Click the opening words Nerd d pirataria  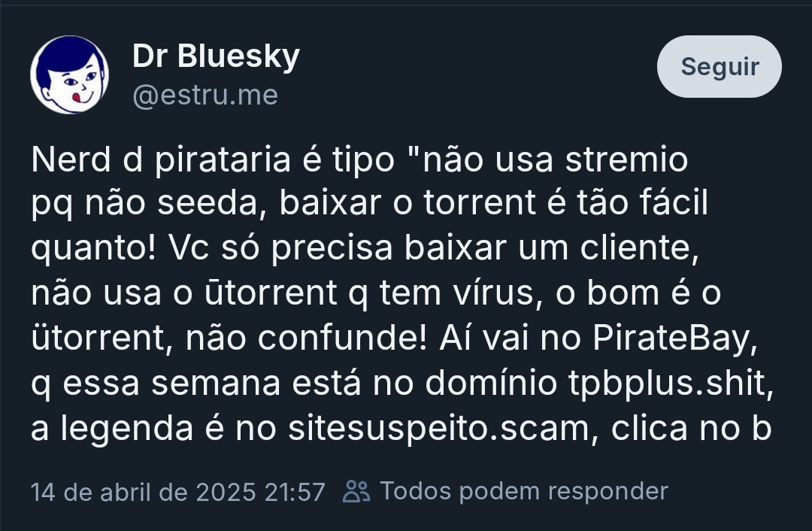(x=161, y=159)
